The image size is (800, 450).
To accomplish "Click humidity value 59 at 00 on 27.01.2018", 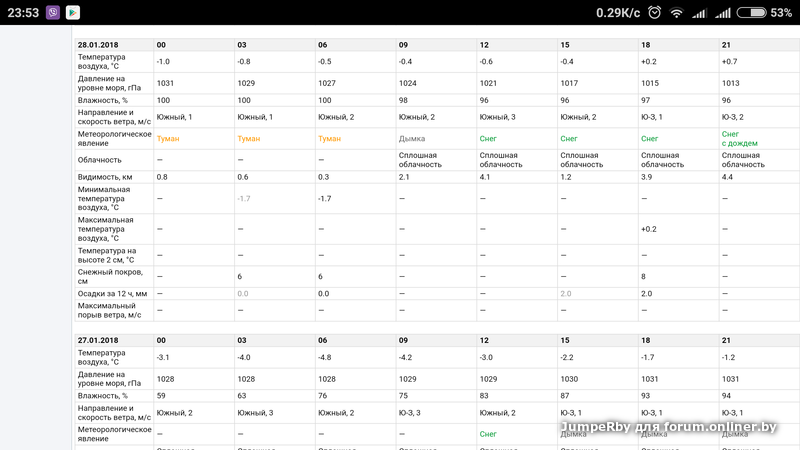I will [x=161, y=396].
